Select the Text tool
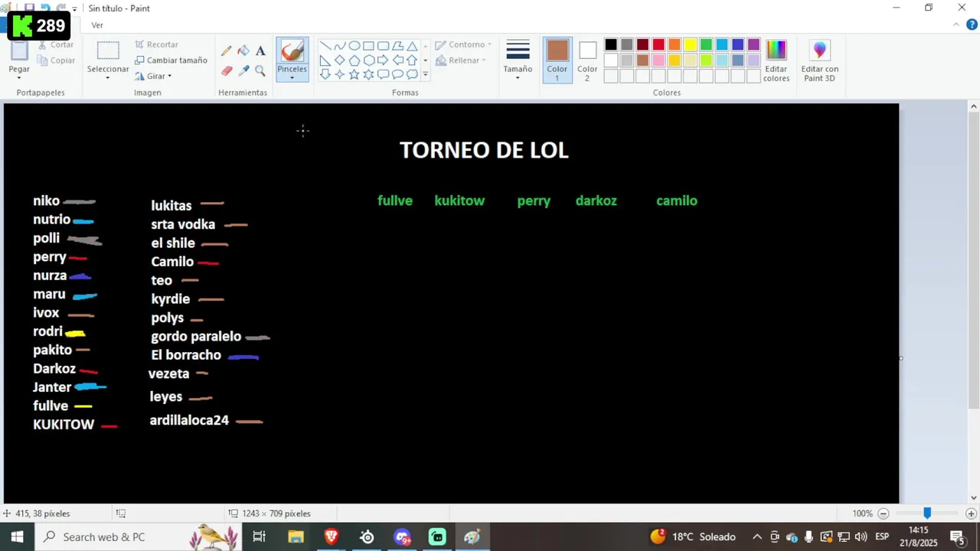The width and height of the screenshot is (980, 551). [260, 51]
